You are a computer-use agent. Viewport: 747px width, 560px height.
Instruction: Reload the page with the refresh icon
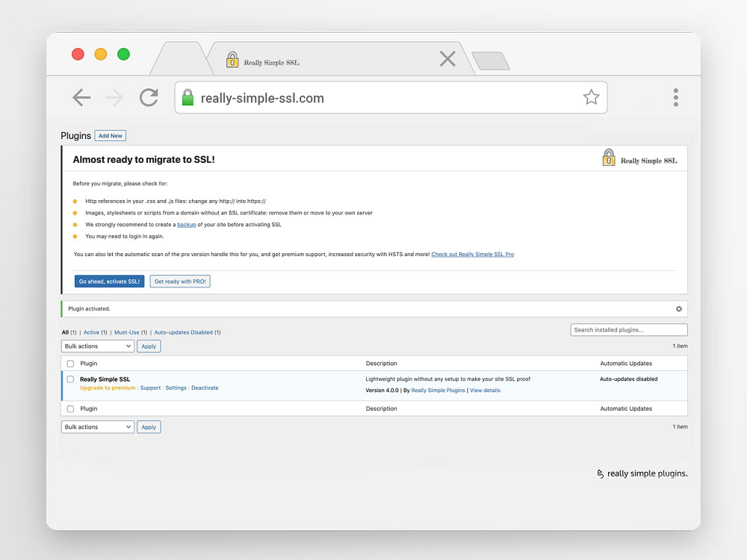(149, 98)
